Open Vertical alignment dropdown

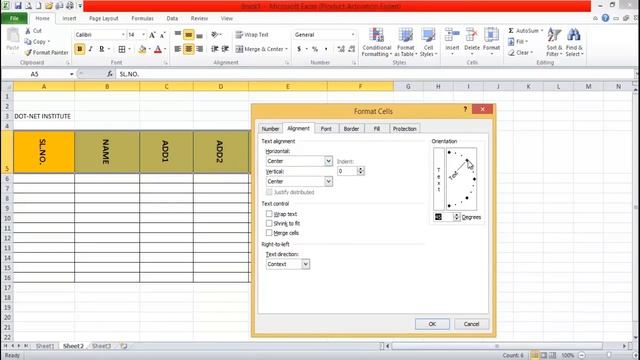click(328, 181)
